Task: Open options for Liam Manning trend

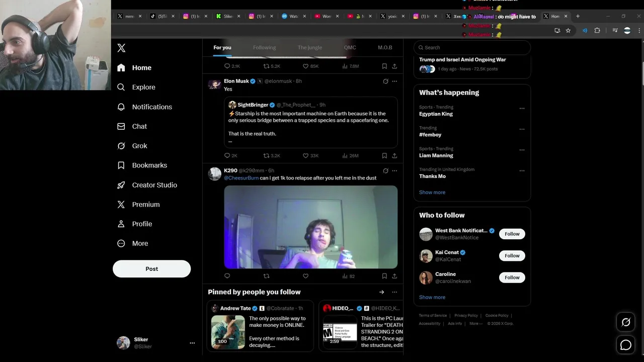Action: coord(522,150)
